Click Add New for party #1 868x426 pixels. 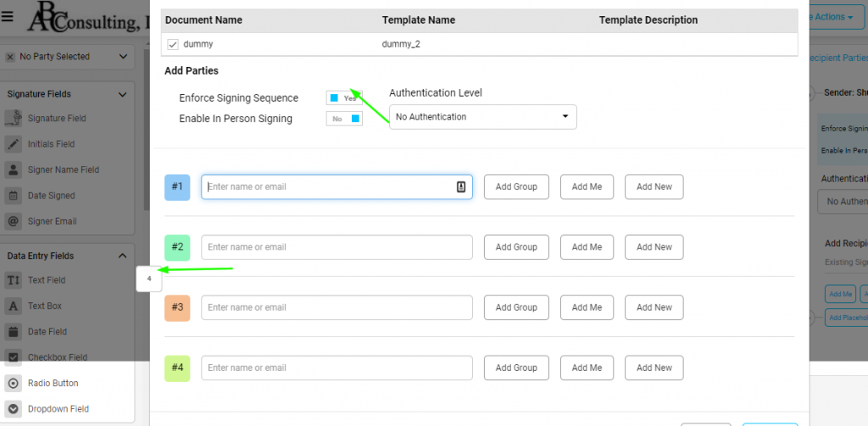pyautogui.click(x=654, y=187)
